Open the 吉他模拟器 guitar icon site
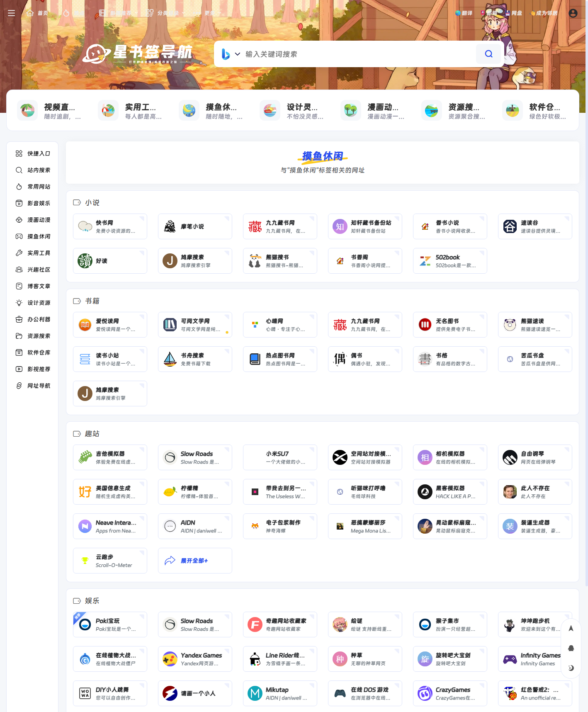This screenshot has width=588, height=712. [x=110, y=457]
